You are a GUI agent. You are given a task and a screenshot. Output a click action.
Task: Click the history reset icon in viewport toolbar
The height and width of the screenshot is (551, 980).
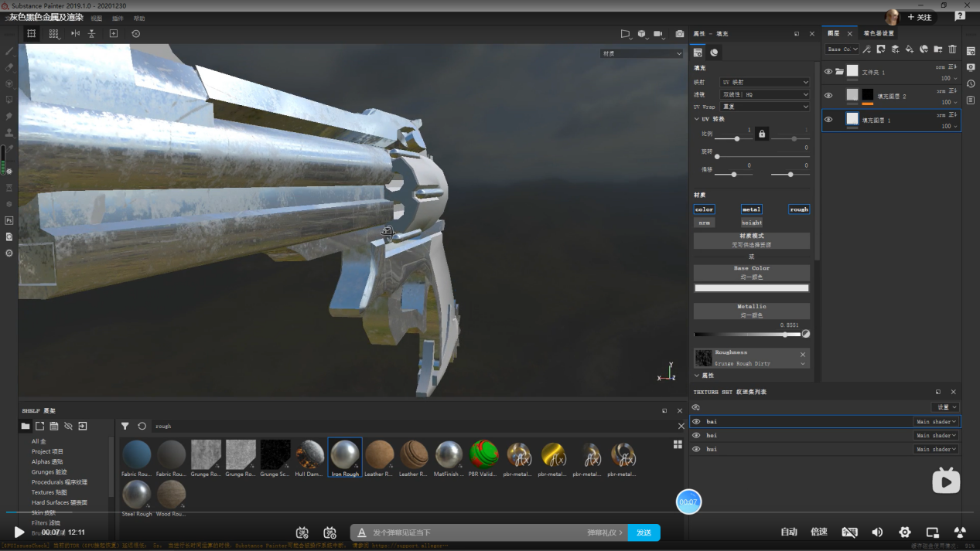click(x=136, y=34)
